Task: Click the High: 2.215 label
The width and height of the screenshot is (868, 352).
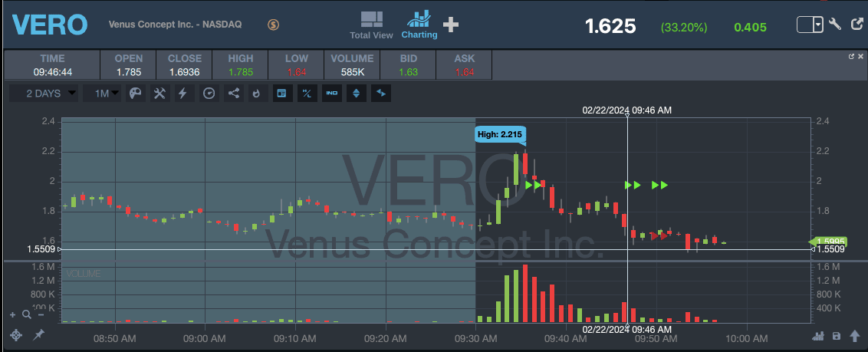Action: [x=500, y=134]
